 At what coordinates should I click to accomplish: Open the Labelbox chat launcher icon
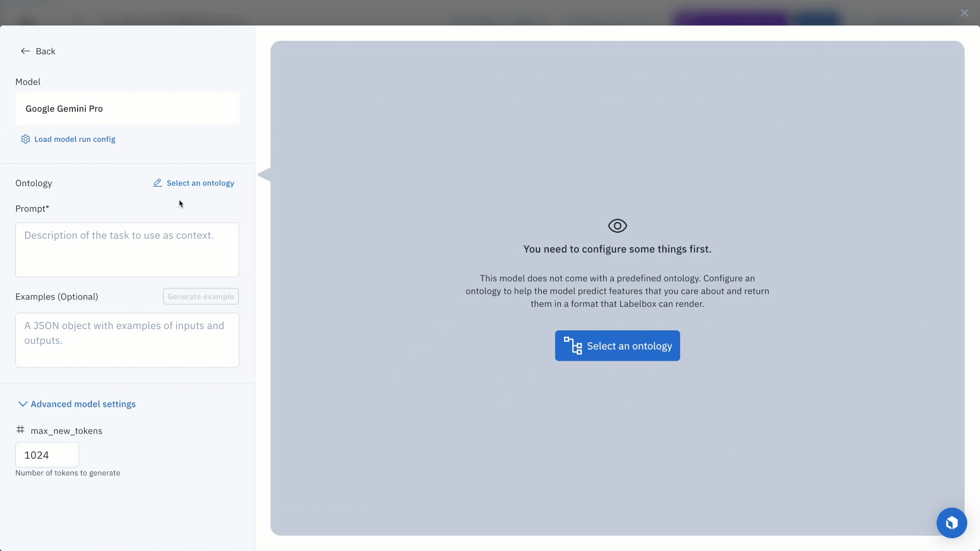point(951,523)
